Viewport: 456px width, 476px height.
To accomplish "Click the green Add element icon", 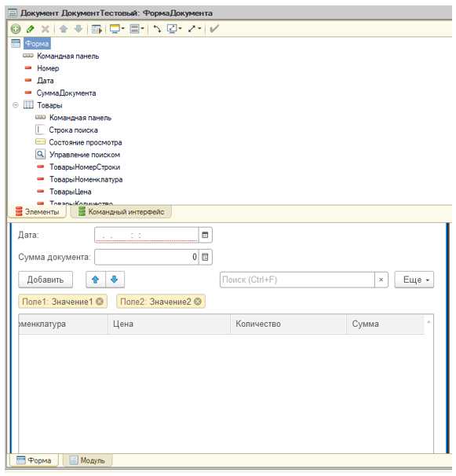I will (x=16, y=29).
